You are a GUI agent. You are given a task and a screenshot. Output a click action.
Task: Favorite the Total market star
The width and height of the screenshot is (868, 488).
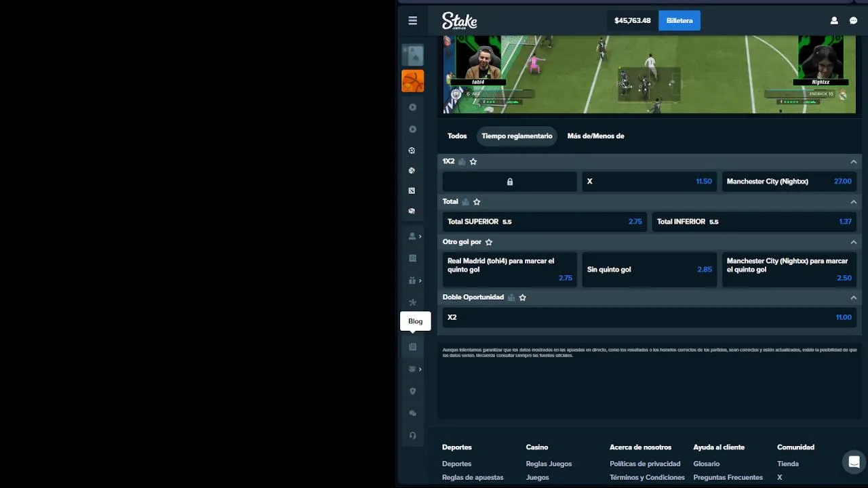pyautogui.click(x=477, y=201)
